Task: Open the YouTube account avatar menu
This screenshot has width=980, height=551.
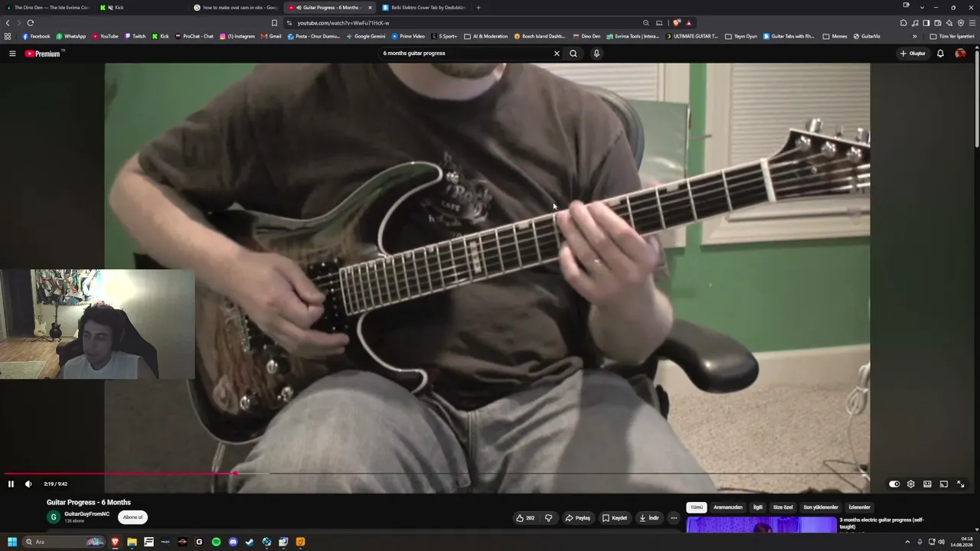Action: coord(960,54)
